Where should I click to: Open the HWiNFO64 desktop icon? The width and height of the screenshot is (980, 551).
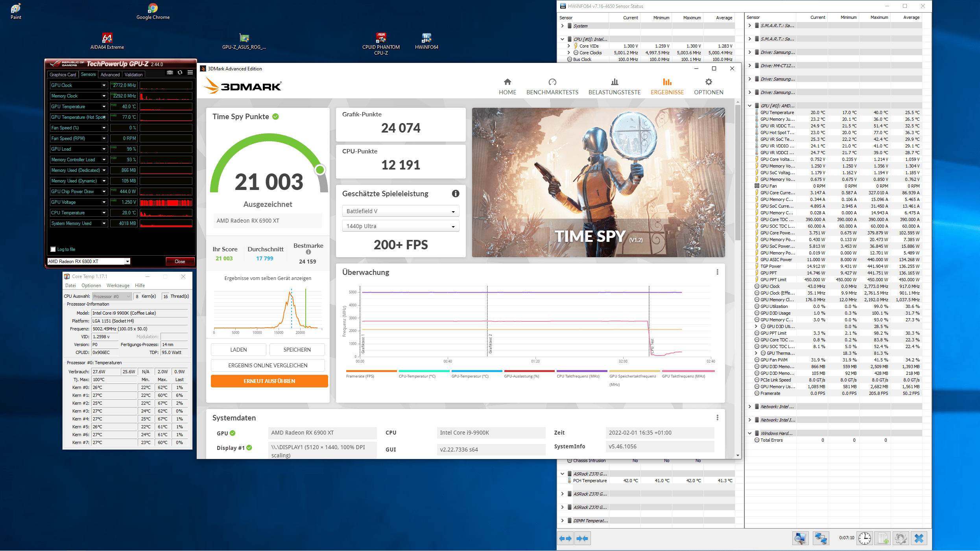(x=426, y=41)
